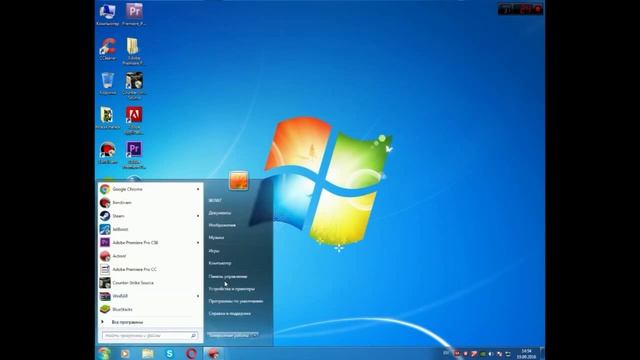Image resolution: width=640 pixels, height=360 pixels.
Task: Select the Counter-Strike Source desktop shortcut
Action: 134,85
